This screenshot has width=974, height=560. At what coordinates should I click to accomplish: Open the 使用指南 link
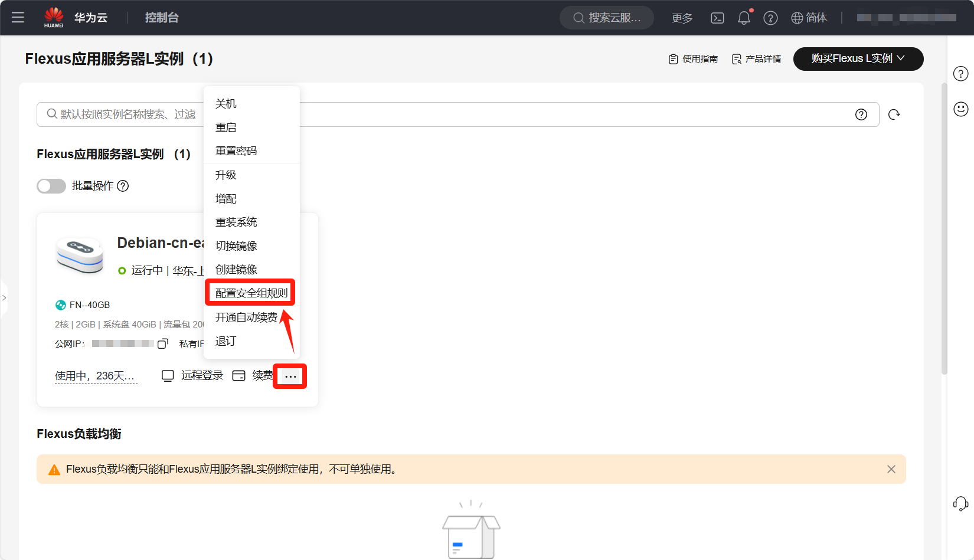coord(693,59)
